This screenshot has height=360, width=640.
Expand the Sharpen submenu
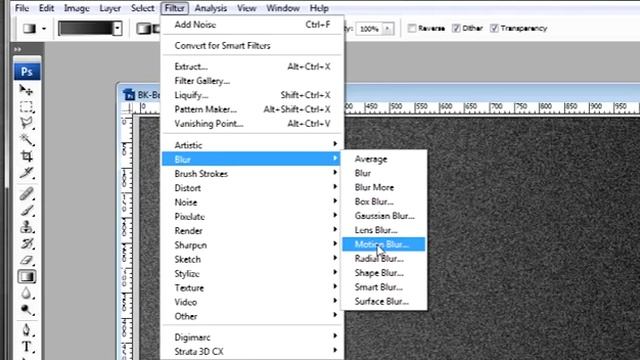252,245
